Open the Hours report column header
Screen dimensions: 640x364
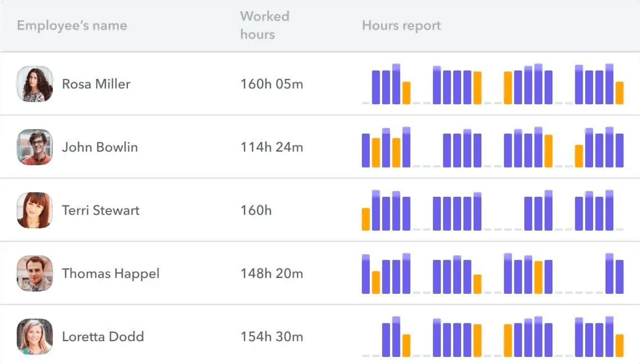click(x=401, y=25)
